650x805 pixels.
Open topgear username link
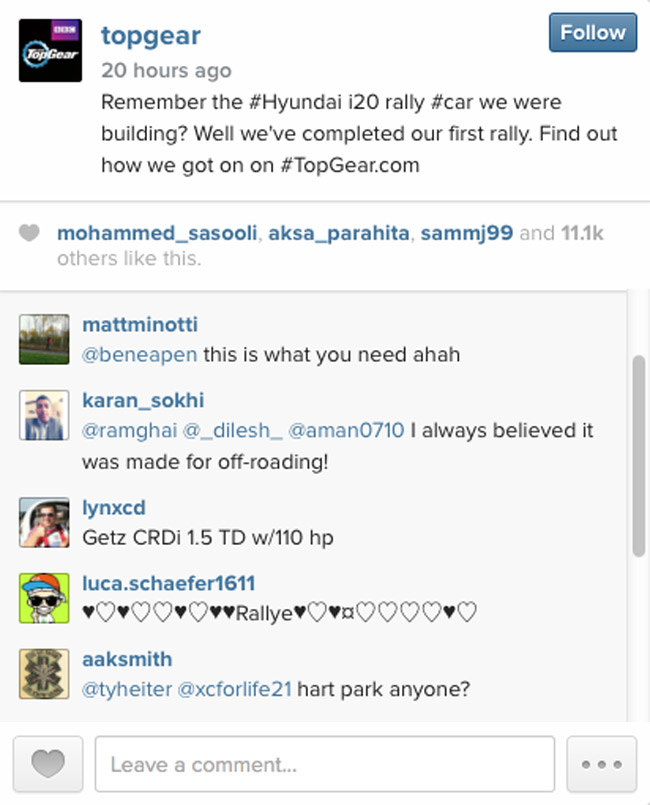pos(151,36)
